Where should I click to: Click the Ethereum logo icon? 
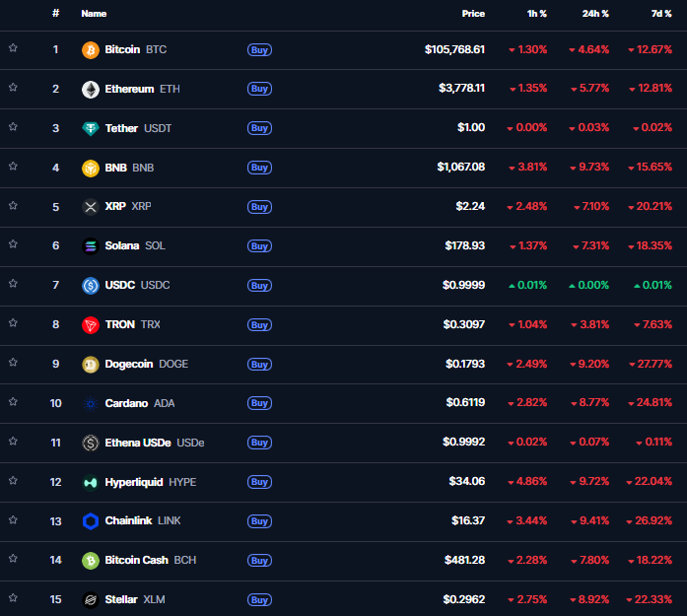pos(90,89)
